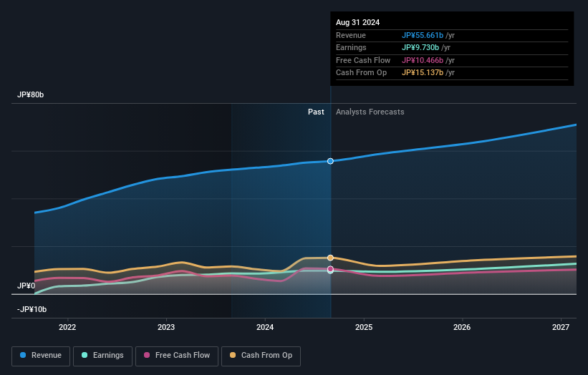Click the orange Cash From Op marker
588x375 pixels.
(330, 258)
